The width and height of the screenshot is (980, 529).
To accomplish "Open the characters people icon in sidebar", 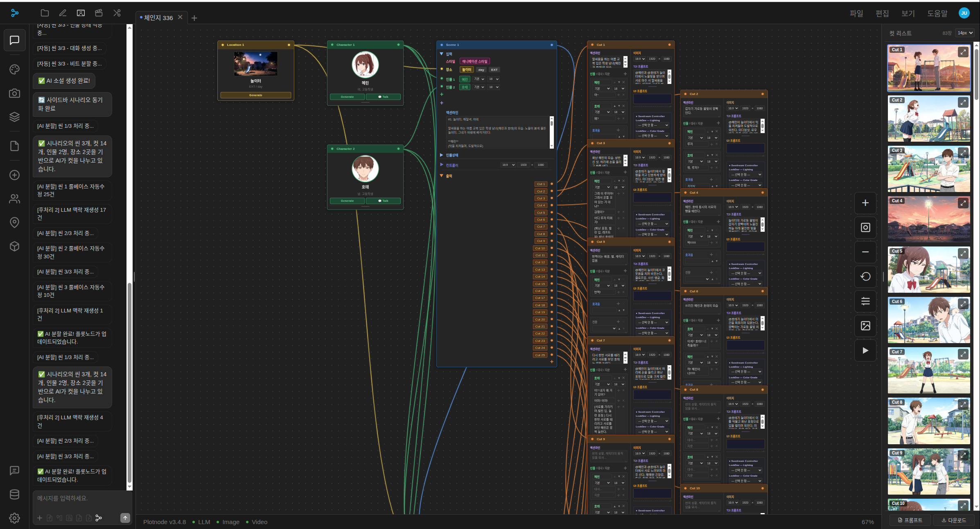I will click(x=14, y=199).
